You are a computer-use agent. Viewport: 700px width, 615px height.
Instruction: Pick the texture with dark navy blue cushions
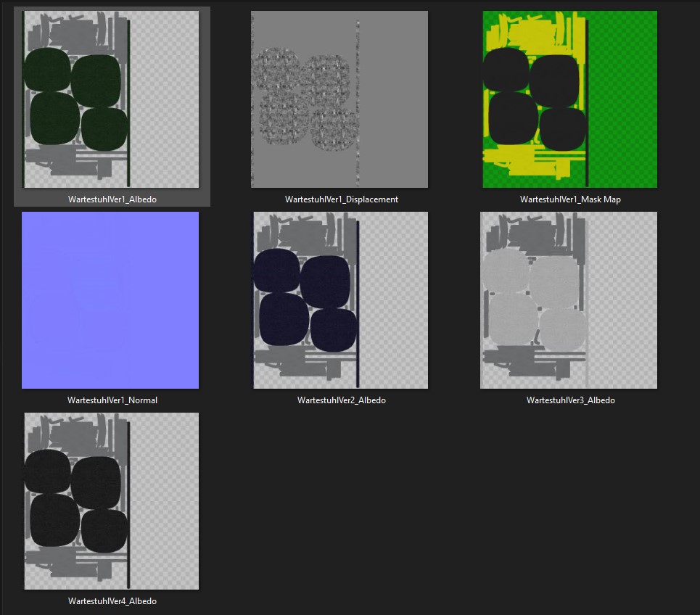tap(340, 300)
